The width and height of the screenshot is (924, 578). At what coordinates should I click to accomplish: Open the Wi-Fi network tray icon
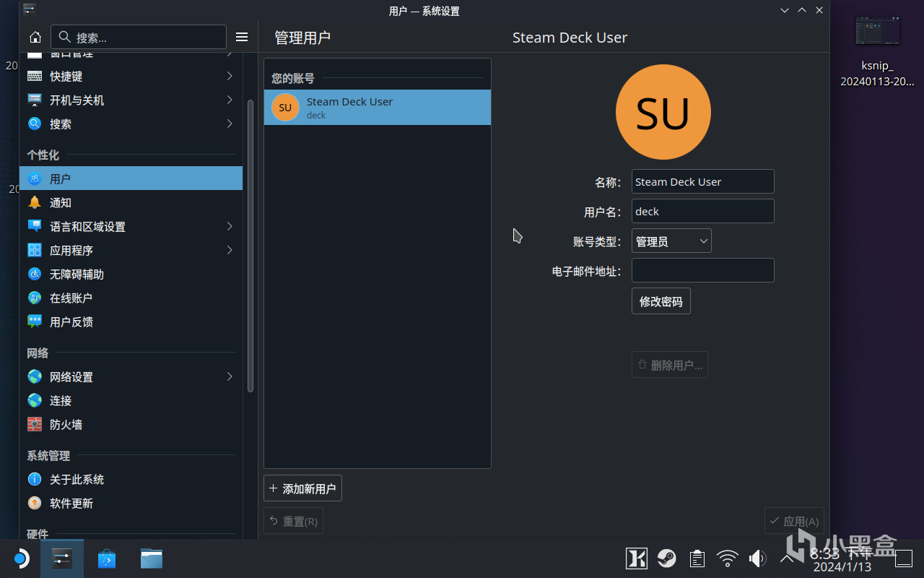pyautogui.click(x=728, y=558)
